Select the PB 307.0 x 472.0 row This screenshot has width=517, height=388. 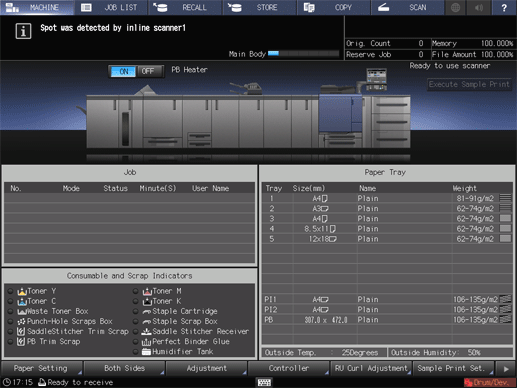[x=387, y=320]
